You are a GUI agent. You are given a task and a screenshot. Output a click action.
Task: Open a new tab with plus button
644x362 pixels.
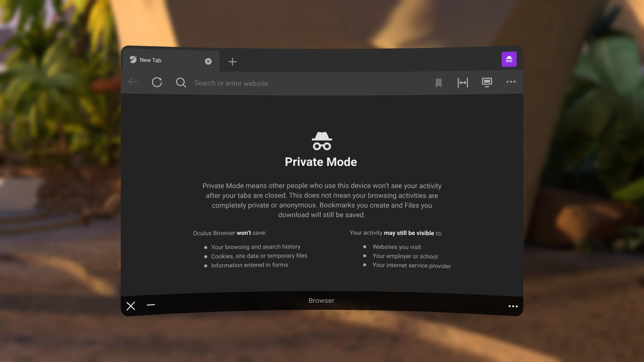232,62
